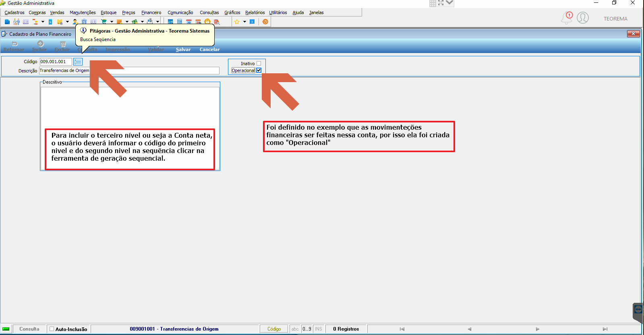Expand the dropdown arrow beside shopping cart icon
This screenshot has height=335, width=644.
click(112, 22)
